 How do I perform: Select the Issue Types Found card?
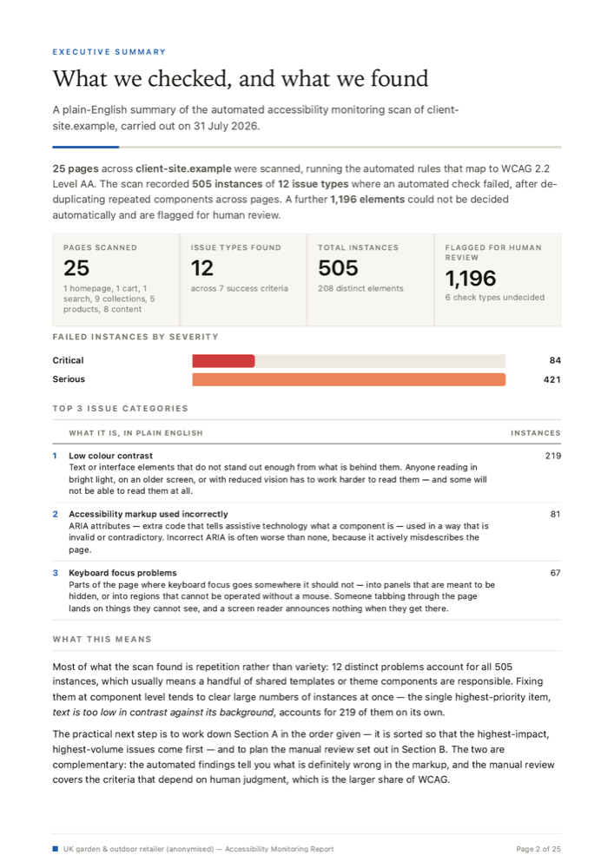(x=243, y=279)
